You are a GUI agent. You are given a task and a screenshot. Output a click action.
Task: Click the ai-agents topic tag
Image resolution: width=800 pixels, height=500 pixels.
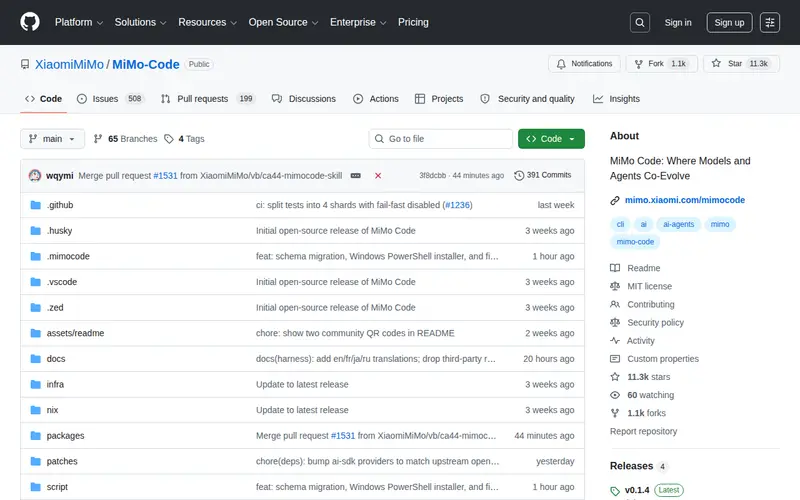pos(678,224)
